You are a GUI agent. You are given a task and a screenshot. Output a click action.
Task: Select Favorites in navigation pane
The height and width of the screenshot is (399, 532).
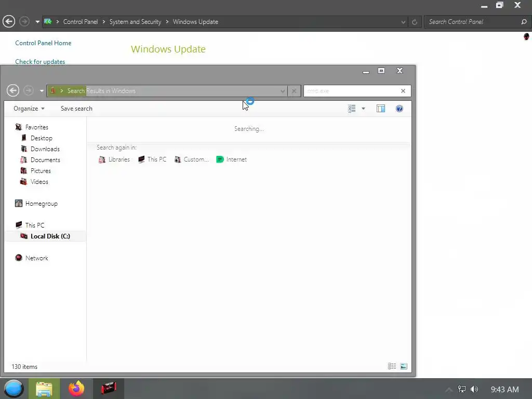(x=37, y=127)
